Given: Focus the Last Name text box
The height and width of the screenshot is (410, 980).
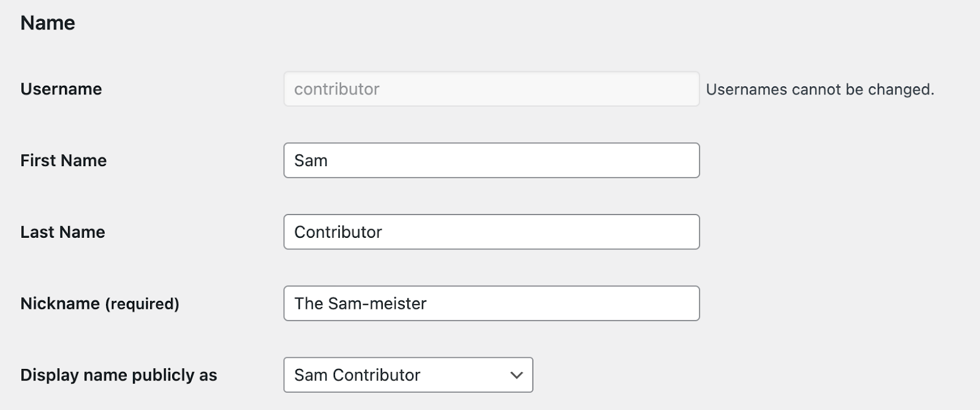Looking at the screenshot, I should click(491, 232).
